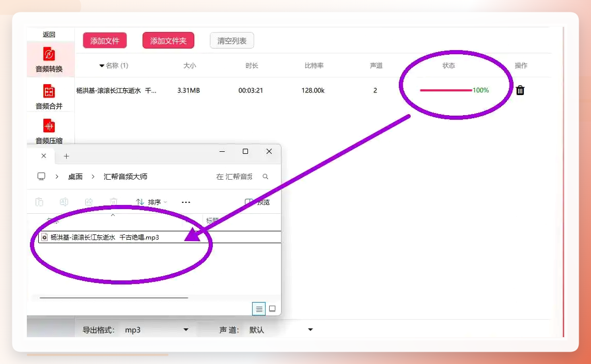This screenshot has width=591, height=364.
Task: Expand breadcrumb chevron before 桌面
Action: 57,177
